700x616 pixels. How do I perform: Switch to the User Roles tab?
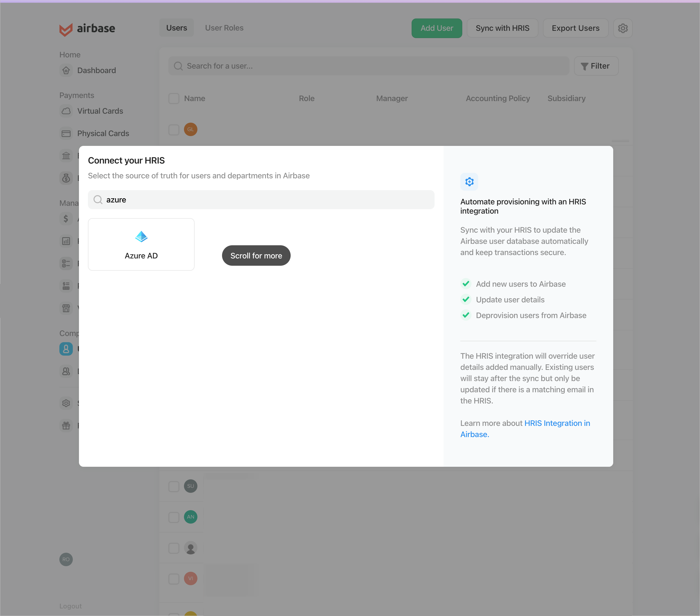(x=223, y=27)
